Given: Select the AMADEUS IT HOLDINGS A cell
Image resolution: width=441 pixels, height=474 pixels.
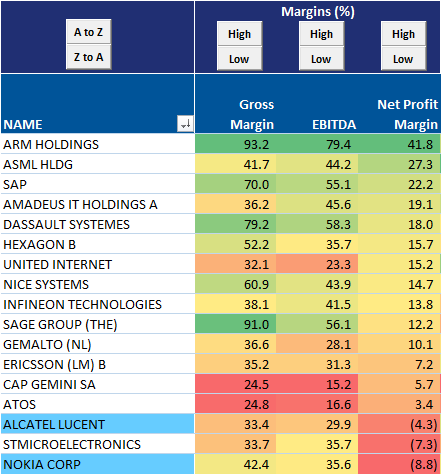Looking at the screenshot, I should coord(98,204).
